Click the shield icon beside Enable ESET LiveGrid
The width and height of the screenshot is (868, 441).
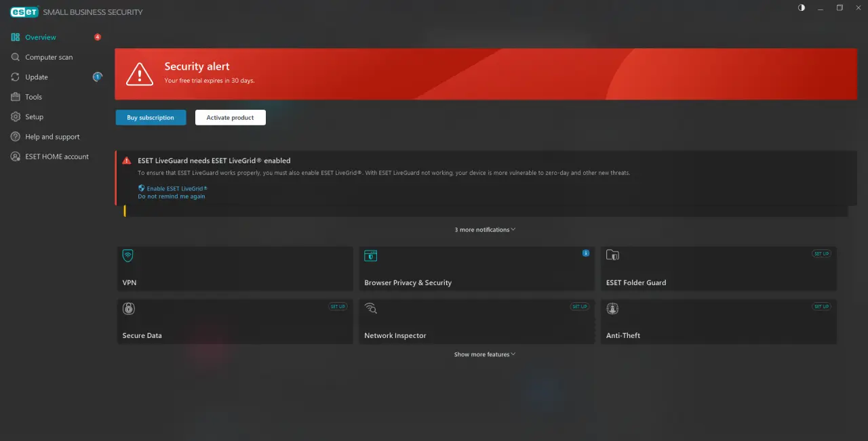point(142,188)
